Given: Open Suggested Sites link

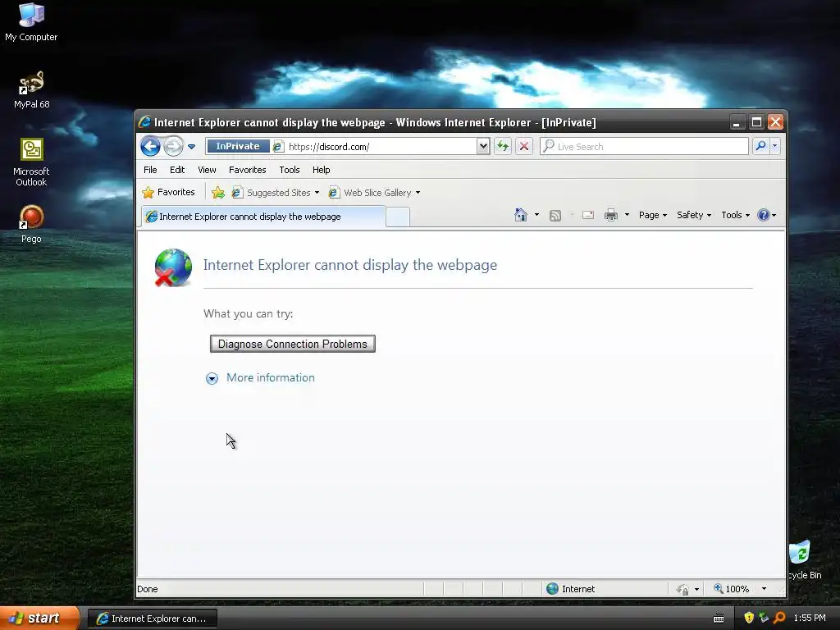Looking at the screenshot, I should coord(276,192).
